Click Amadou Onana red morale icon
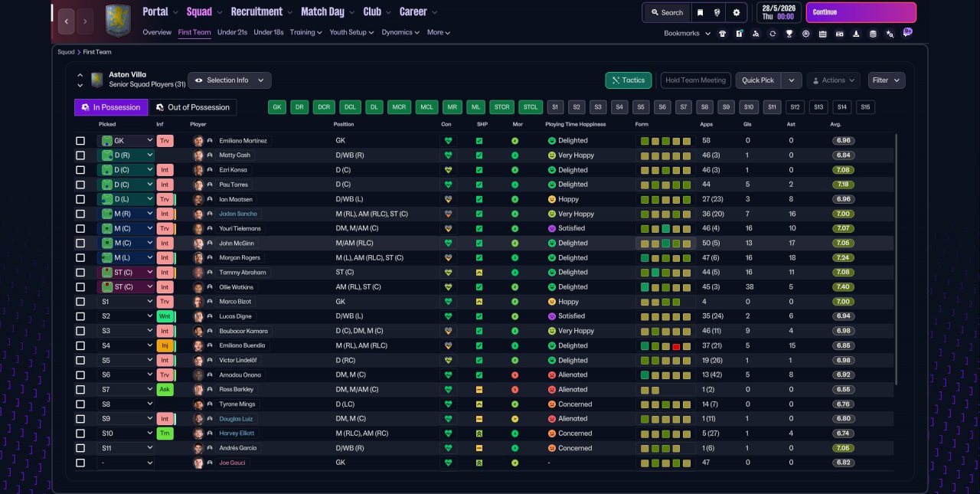Screen dimensions: 980x494 pyautogui.click(x=515, y=375)
